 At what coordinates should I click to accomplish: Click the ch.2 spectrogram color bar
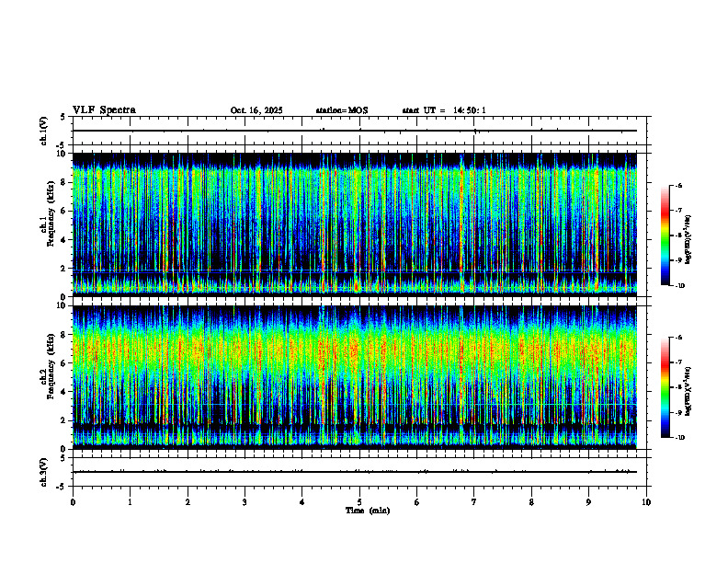point(665,387)
